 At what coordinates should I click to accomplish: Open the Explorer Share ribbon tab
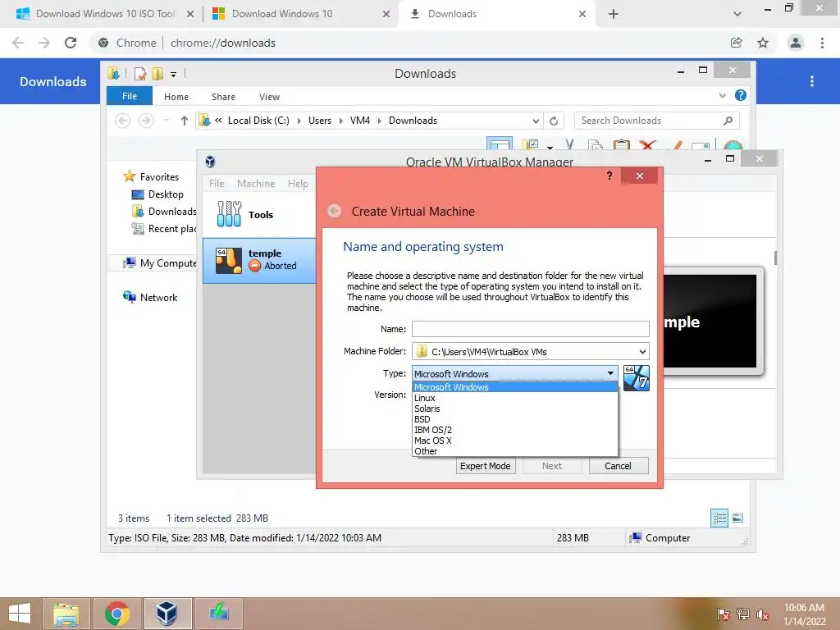[x=223, y=97]
